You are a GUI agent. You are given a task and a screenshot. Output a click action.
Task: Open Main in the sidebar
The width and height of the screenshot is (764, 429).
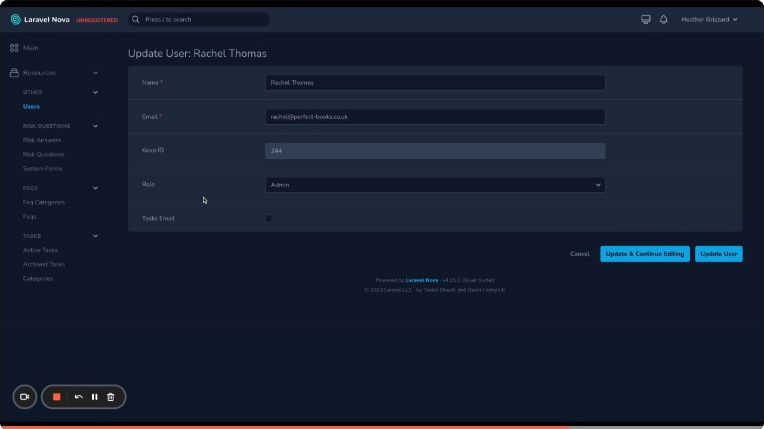pos(30,48)
